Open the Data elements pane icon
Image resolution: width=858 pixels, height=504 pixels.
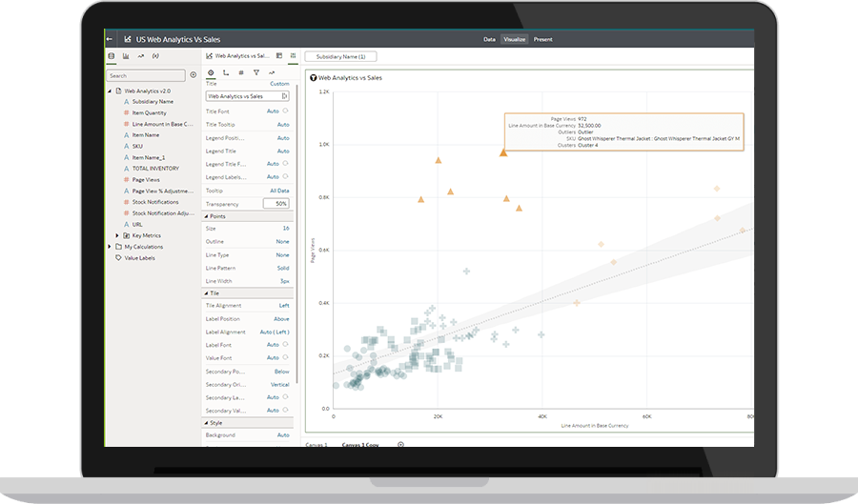(112, 57)
